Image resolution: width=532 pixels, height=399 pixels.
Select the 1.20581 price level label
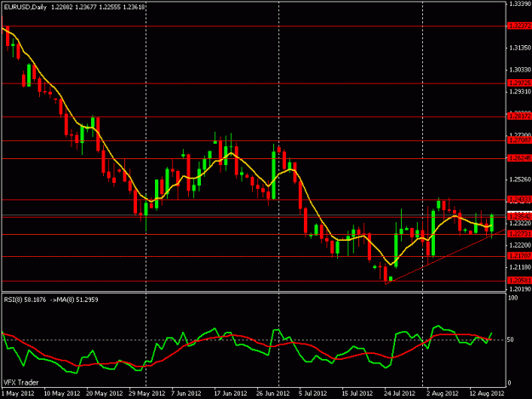coord(519,281)
